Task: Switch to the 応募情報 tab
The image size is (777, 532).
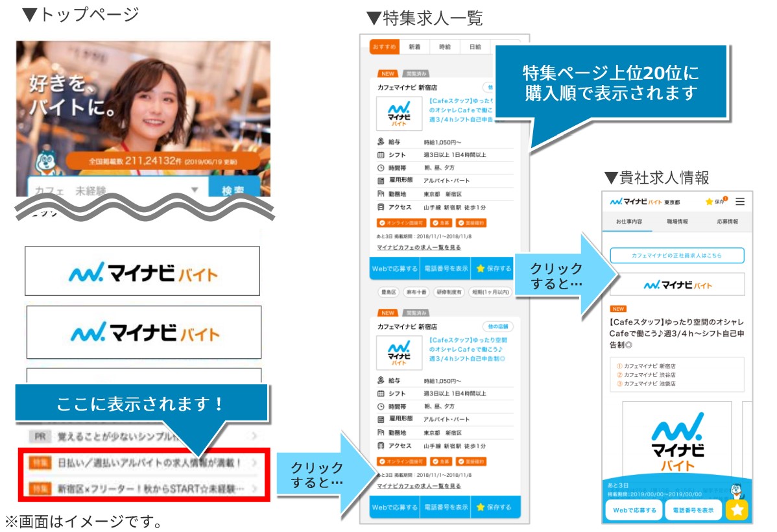Action: pyautogui.click(x=728, y=222)
